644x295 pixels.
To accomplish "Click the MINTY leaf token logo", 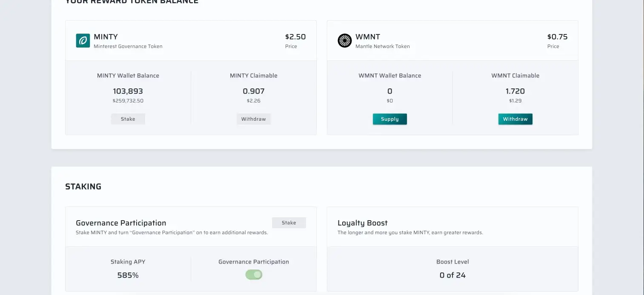I will [x=83, y=40].
